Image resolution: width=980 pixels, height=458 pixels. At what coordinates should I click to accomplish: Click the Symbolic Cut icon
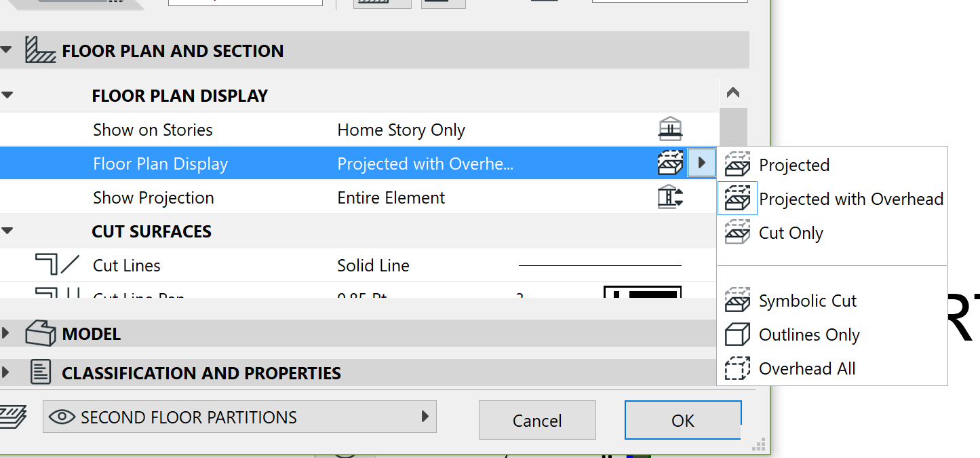737,300
